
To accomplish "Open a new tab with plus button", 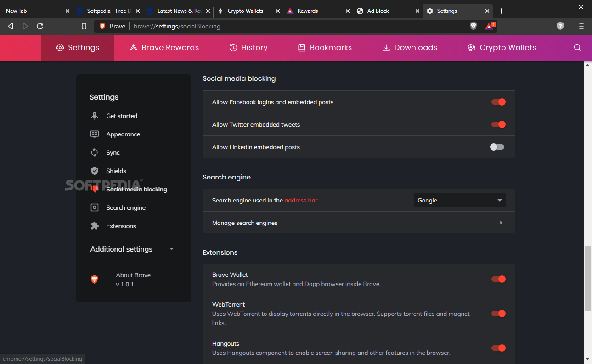I will tap(501, 11).
